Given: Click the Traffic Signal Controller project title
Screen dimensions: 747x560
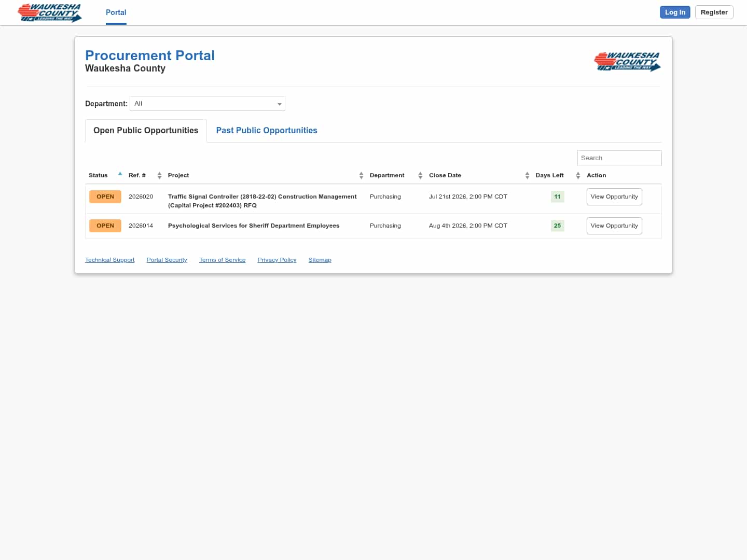Looking at the screenshot, I should pyautogui.click(x=262, y=201).
